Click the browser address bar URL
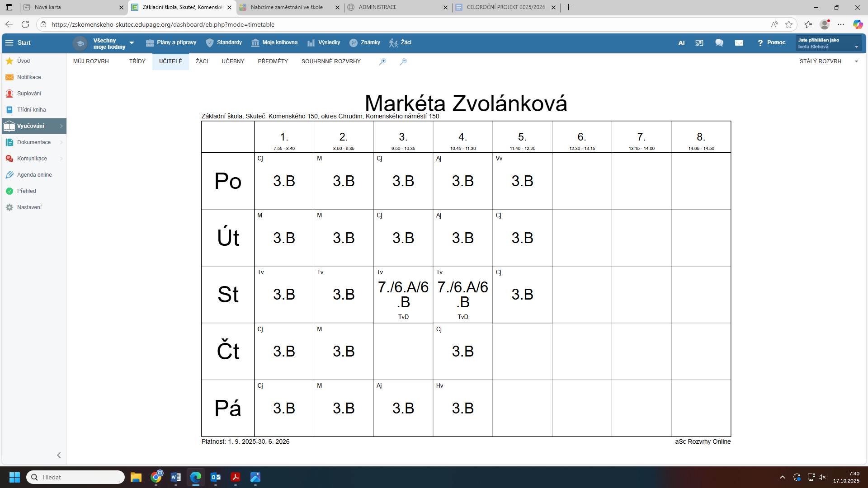This screenshot has width=868, height=488. tap(163, 24)
